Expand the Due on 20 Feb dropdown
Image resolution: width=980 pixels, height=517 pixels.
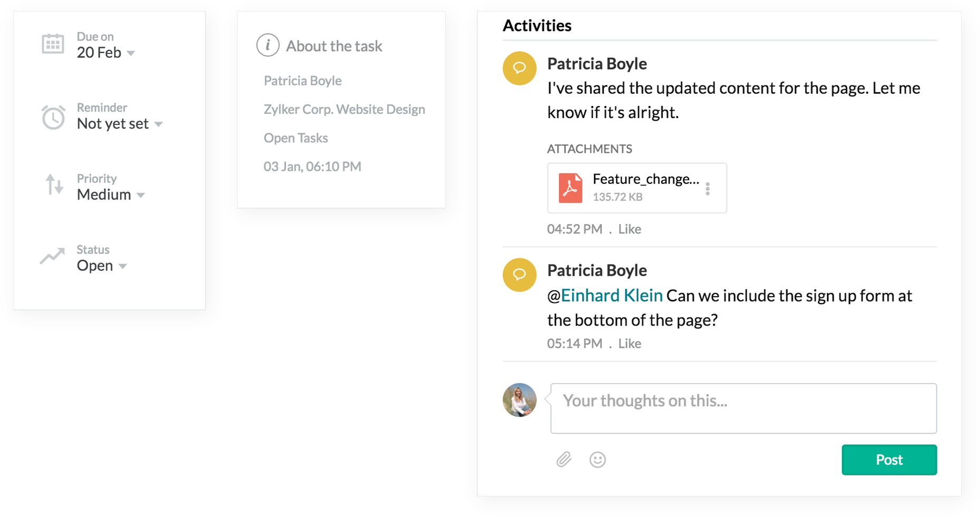tap(131, 53)
